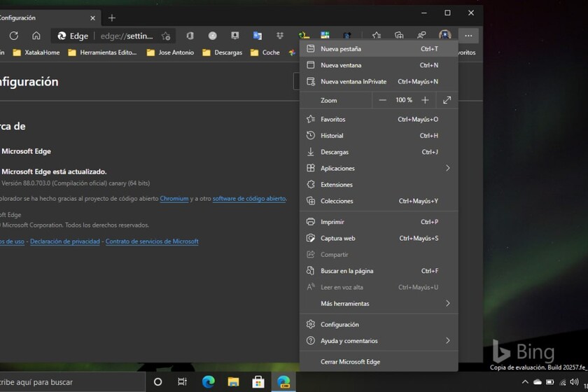Choose Historial from the menu
This screenshot has width=588, height=392.
click(x=332, y=136)
